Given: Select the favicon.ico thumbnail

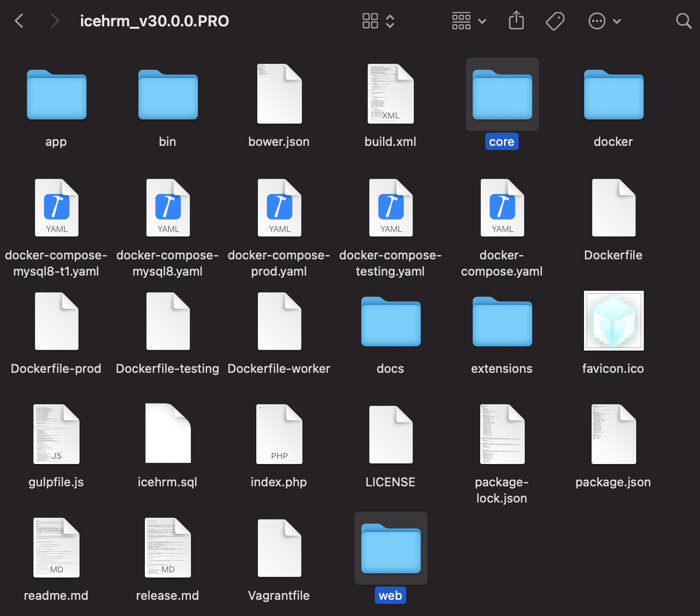Looking at the screenshot, I should pyautogui.click(x=613, y=321).
